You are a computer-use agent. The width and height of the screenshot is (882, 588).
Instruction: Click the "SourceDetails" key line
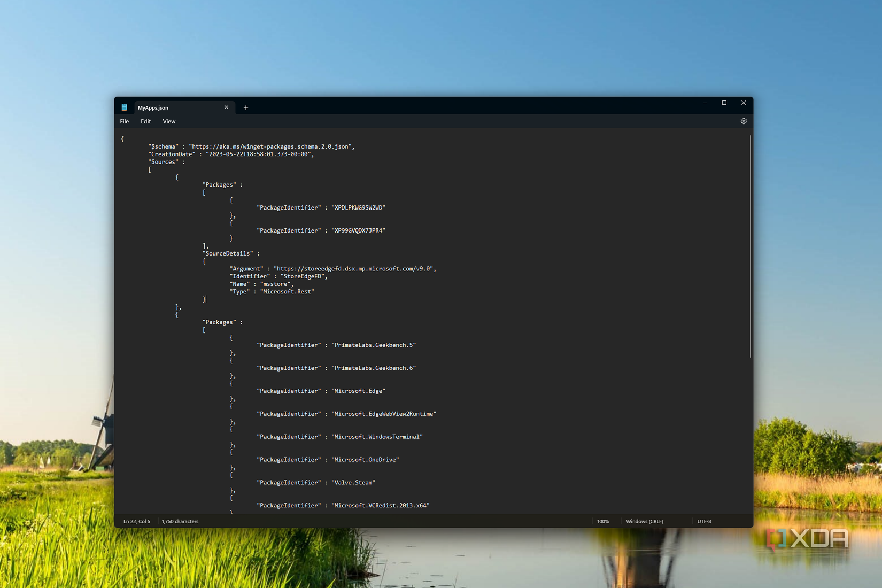231,253
